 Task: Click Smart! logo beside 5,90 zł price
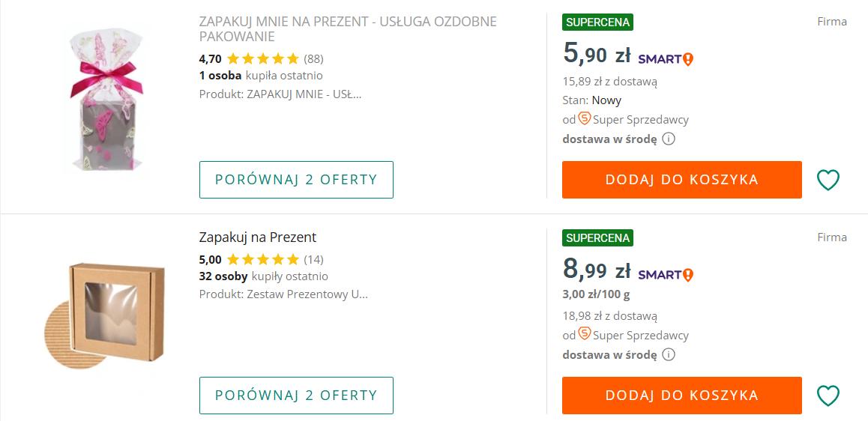coord(666,58)
